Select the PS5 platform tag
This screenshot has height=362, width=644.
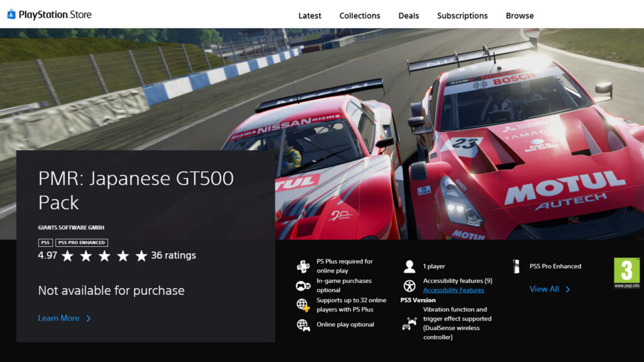(x=45, y=243)
